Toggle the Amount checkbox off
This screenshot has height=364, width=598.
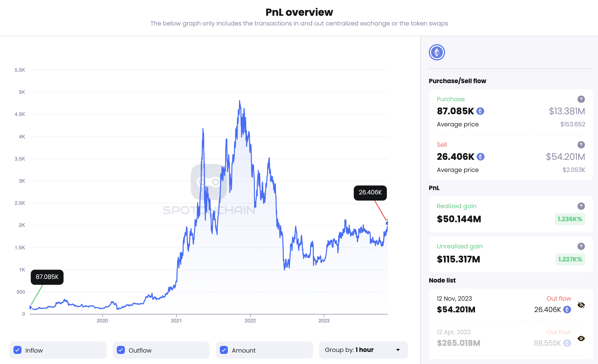pyautogui.click(x=223, y=350)
